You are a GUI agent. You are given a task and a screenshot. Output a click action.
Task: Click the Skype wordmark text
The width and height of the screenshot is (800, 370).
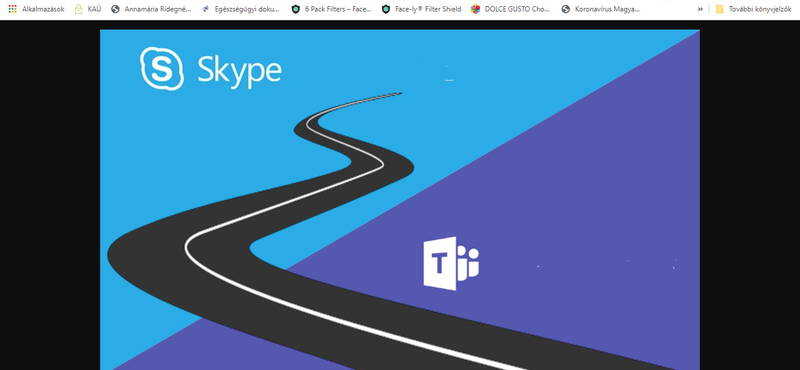point(239,71)
